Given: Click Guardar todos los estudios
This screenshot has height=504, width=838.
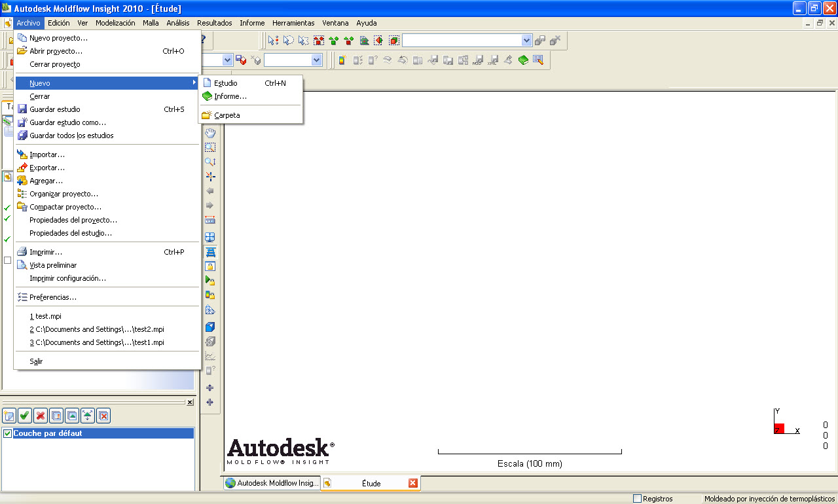Looking at the screenshot, I should pos(107,135).
